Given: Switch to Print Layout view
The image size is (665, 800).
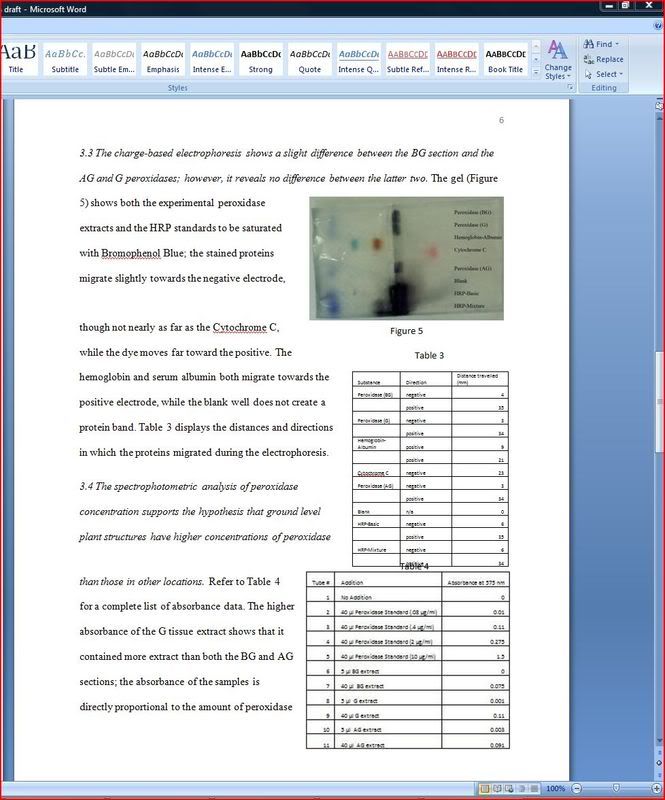Looking at the screenshot, I should (x=484, y=788).
